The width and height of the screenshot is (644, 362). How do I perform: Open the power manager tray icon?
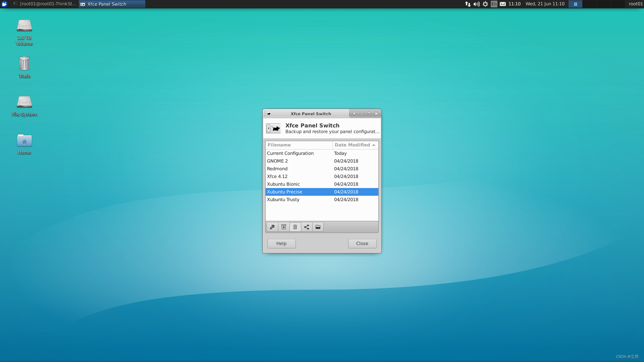(x=485, y=4)
